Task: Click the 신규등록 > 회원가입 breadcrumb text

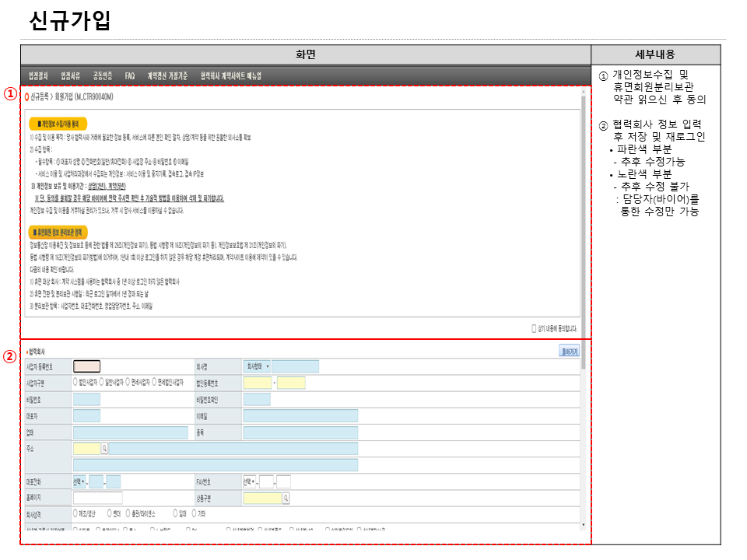Action: [x=72, y=97]
